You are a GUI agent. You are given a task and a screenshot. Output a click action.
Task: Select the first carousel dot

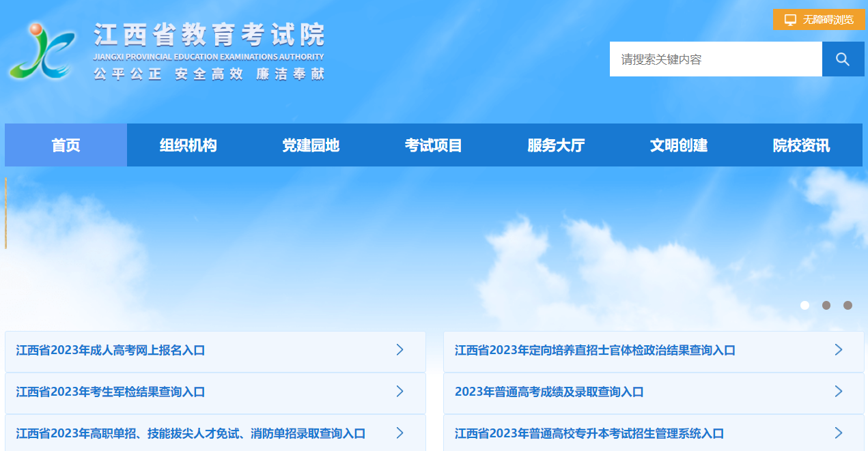point(804,305)
